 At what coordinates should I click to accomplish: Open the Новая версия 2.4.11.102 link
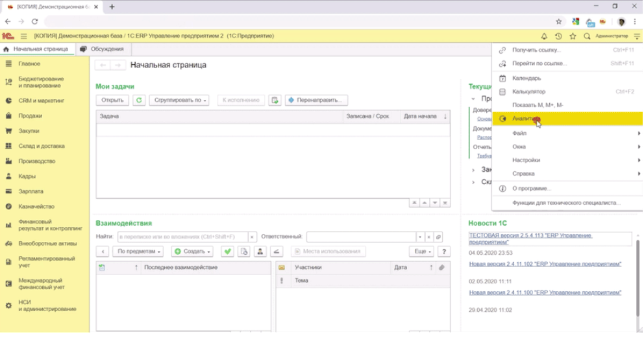pos(545,265)
